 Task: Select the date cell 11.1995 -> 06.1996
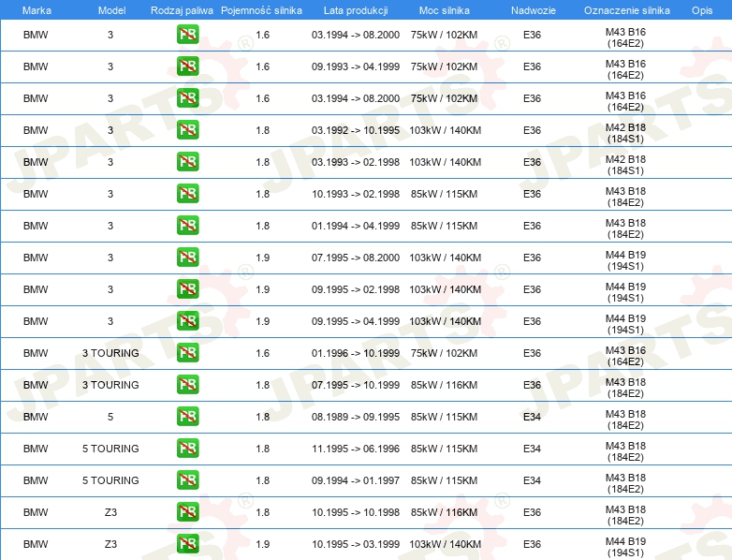[x=356, y=449]
